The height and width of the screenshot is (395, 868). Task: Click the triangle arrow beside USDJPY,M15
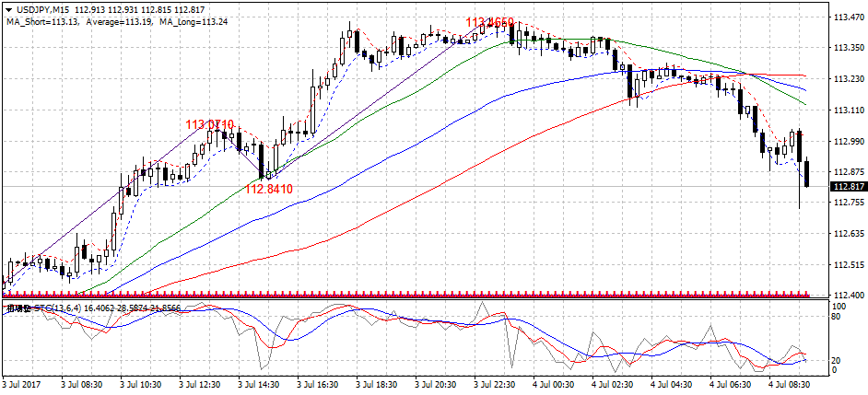(x=10, y=9)
